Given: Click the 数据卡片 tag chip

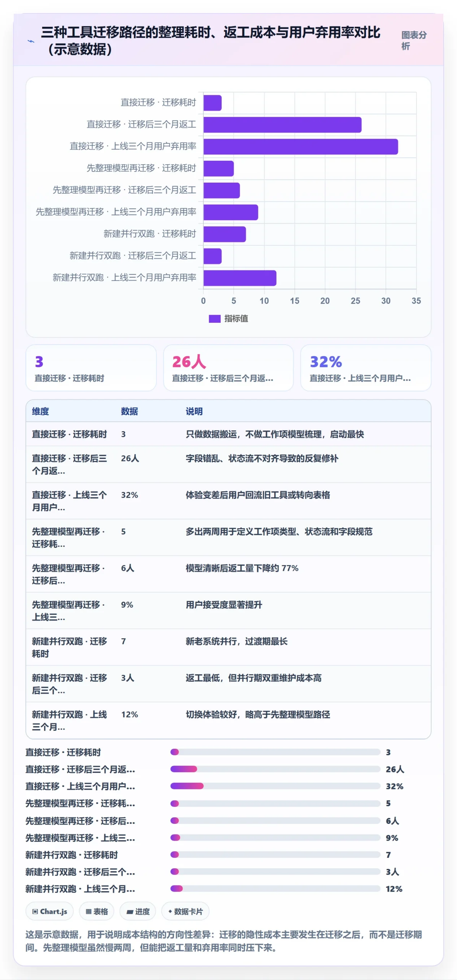Looking at the screenshot, I should (x=185, y=911).
